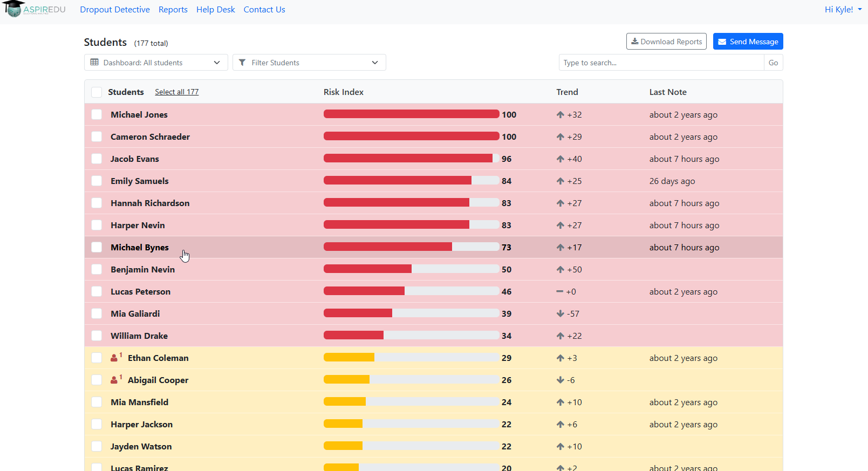
Task: Click the up arrow trend icon for Cameron Schraeder
Action: (x=561, y=136)
